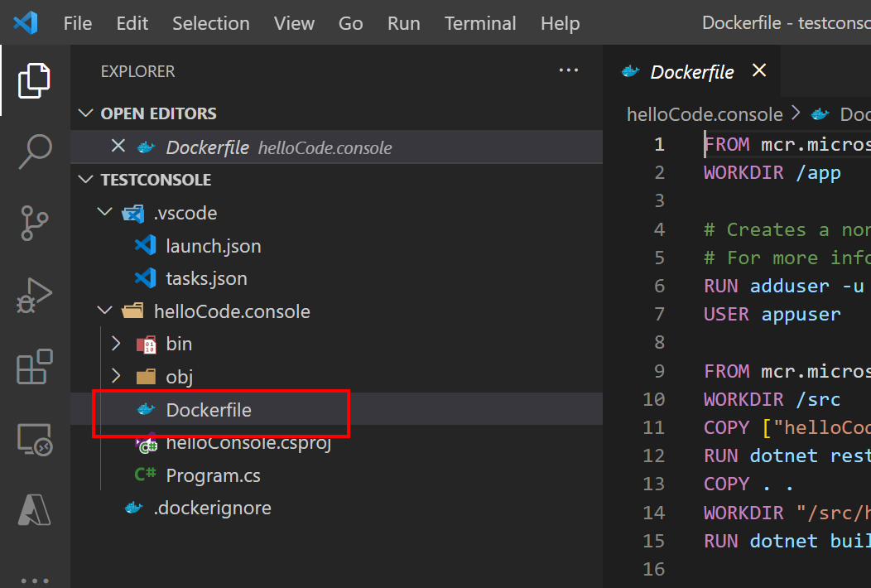Open the Help menu
Image resolution: width=871 pixels, height=588 pixels.
click(x=560, y=23)
